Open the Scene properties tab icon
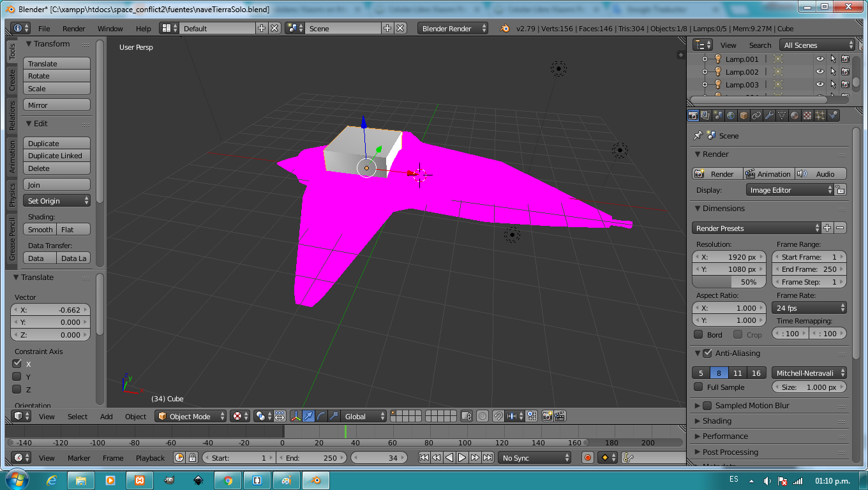868x490 pixels. tap(718, 115)
